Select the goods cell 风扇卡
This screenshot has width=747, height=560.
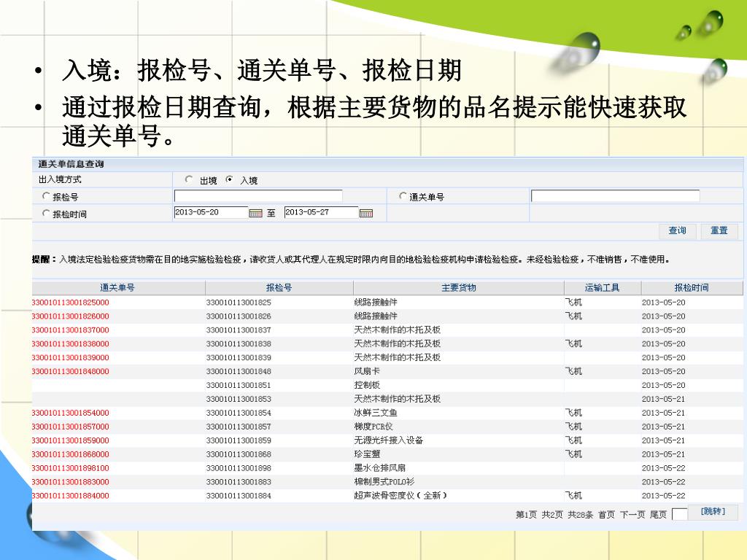(367, 371)
